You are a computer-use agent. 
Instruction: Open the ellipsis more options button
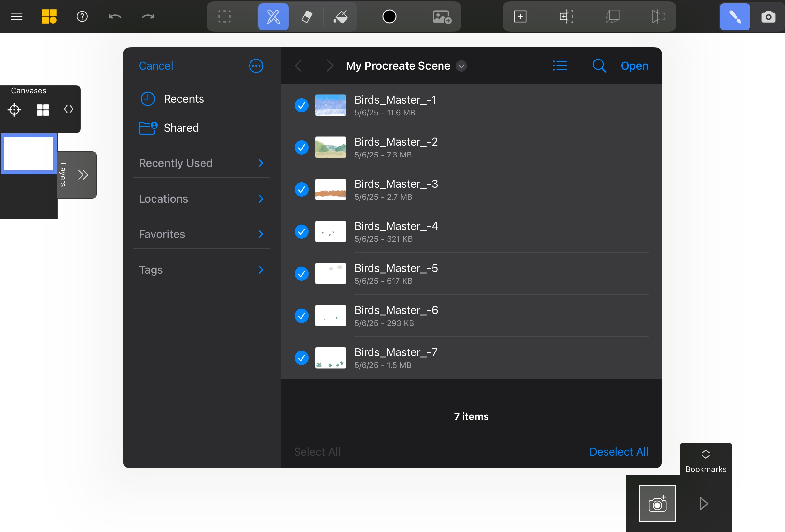tap(256, 66)
